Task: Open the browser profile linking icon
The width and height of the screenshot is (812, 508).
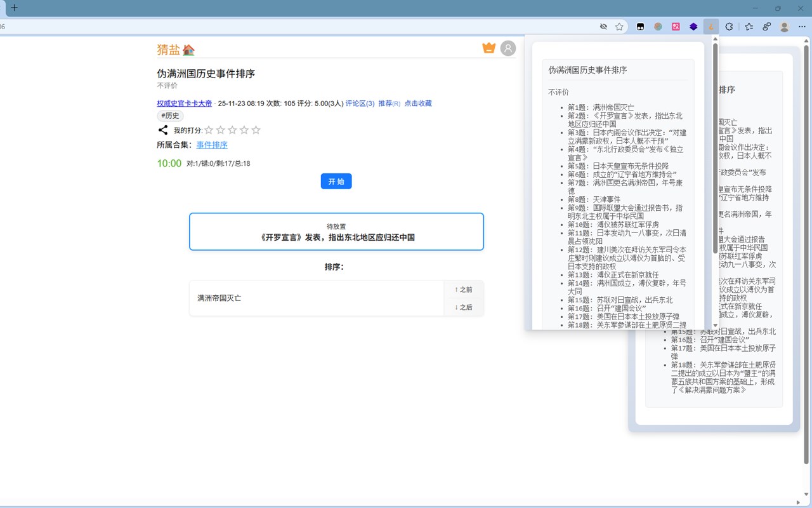Action: [767, 27]
